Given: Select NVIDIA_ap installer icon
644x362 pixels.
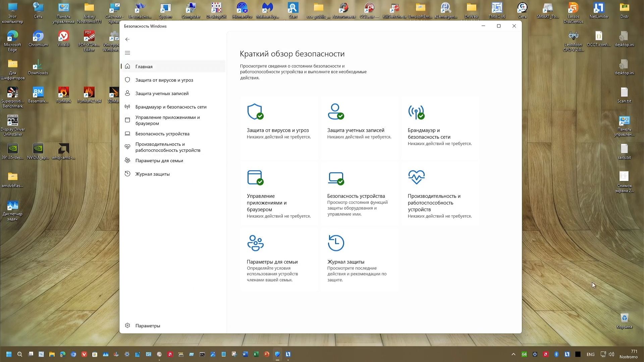Looking at the screenshot, I should (x=38, y=152).
